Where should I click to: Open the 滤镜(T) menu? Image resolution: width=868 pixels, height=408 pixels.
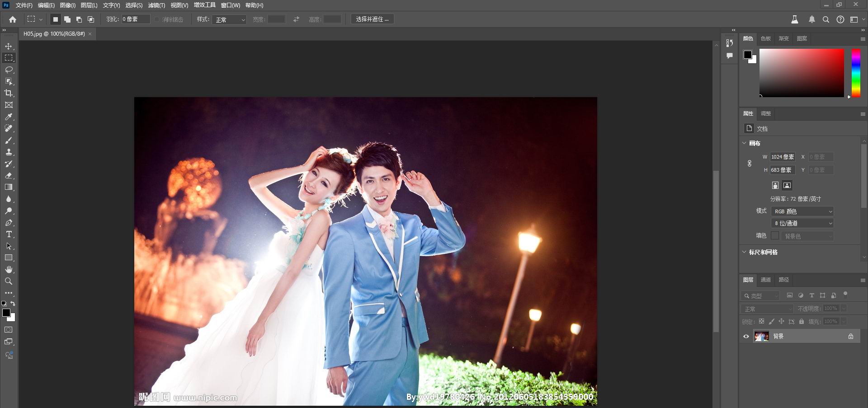[156, 5]
